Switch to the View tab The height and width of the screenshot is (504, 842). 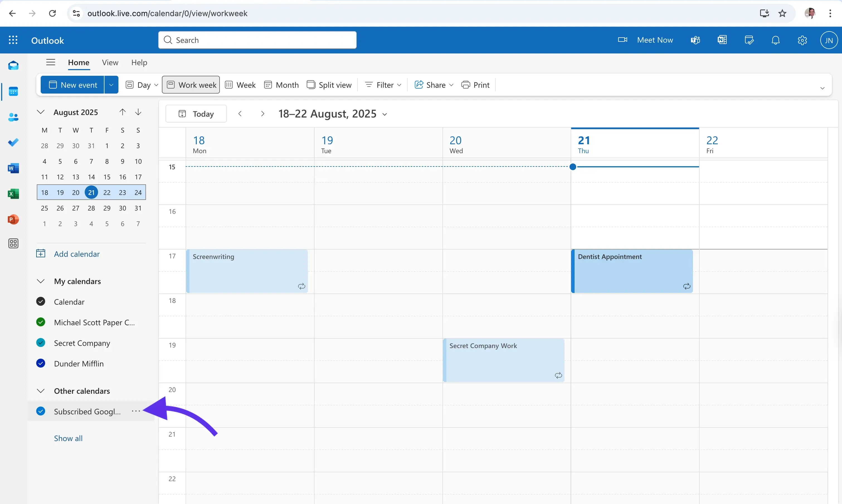pyautogui.click(x=110, y=62)
